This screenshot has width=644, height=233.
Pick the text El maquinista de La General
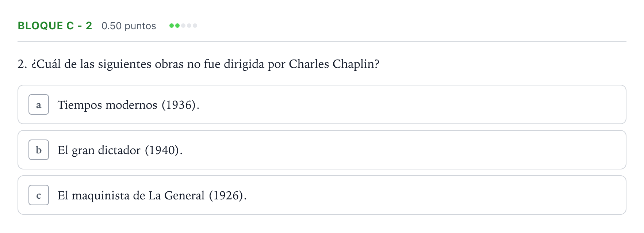(131, 196)
